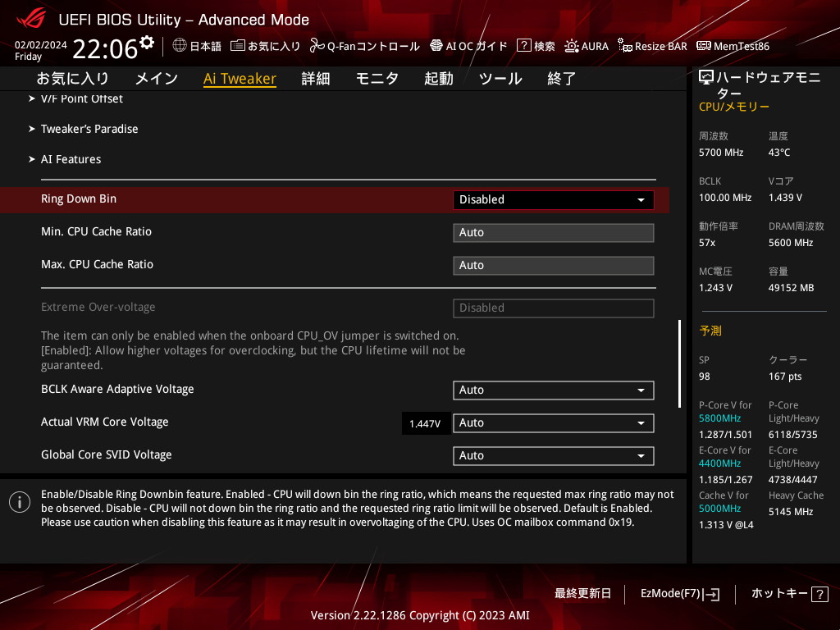
Task: Click MemTest86 label
Action: [x=742, y=46]
